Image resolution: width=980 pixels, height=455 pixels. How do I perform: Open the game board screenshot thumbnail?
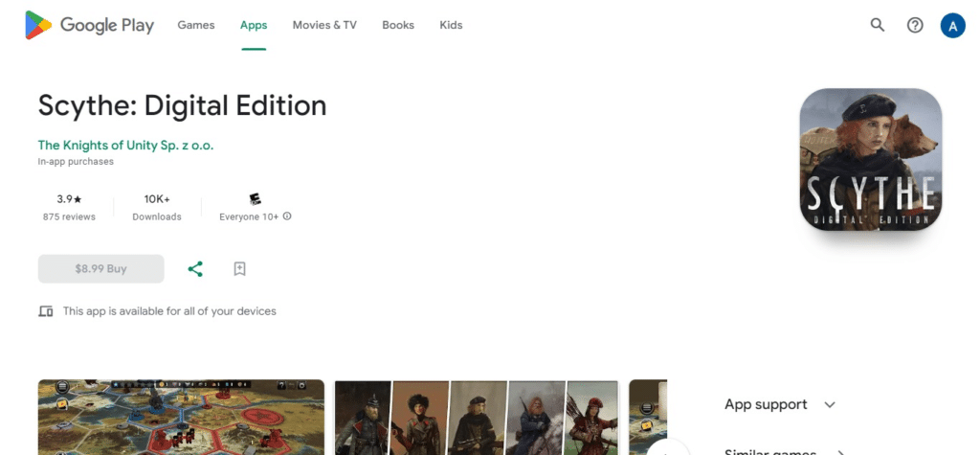[x=181, y=418]
